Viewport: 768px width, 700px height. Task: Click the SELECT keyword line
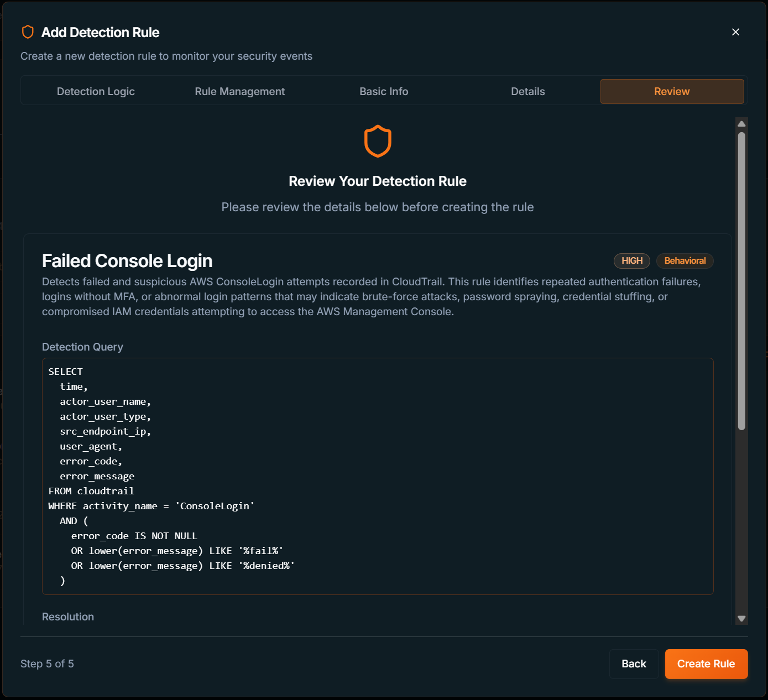[65, 372]
